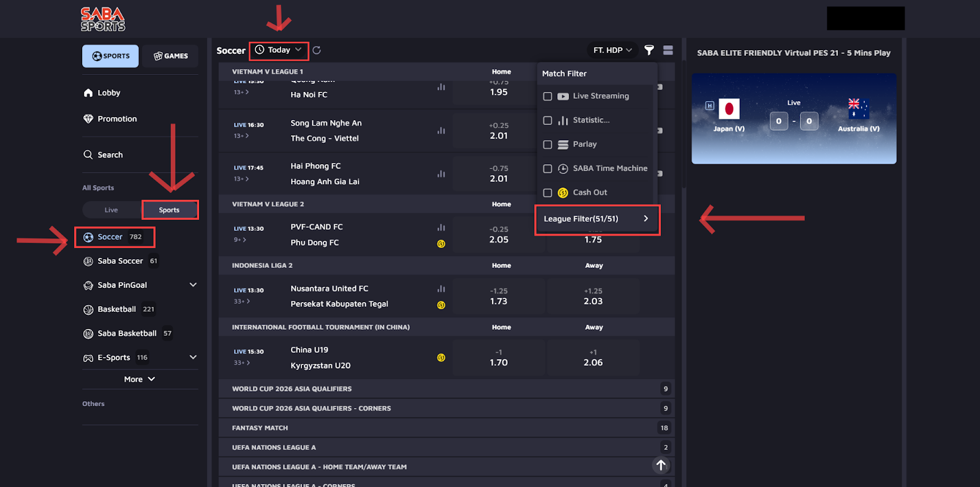The image size is (980, 487).
Task: Switch the list layout view icon
Action: 668,50
